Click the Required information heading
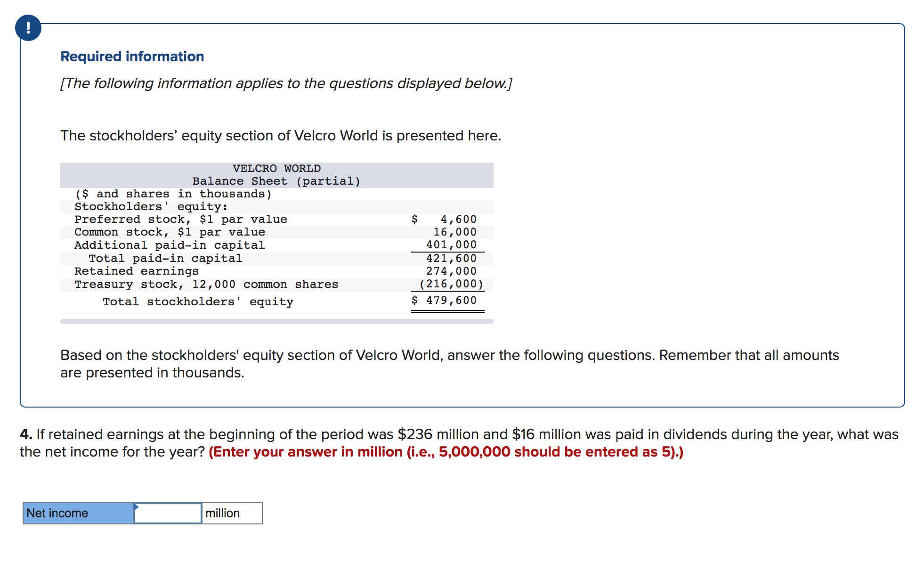Screen dimensions: 924x588 click(x=132, y=57)
